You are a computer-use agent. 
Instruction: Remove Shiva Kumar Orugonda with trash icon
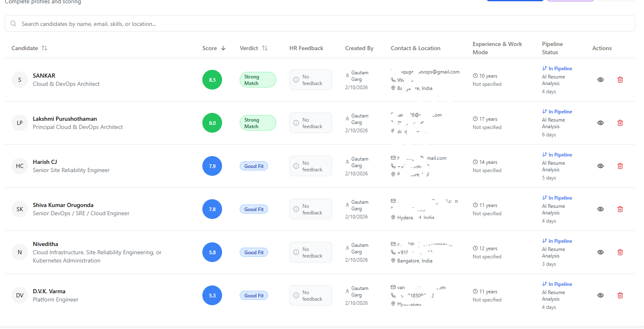click(620, 209)
